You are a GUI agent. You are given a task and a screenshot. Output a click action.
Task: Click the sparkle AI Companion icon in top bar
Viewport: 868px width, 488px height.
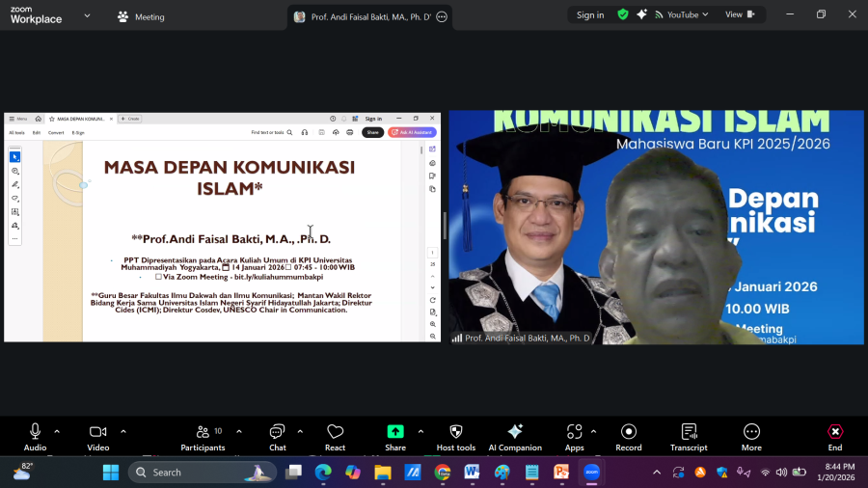641,14
